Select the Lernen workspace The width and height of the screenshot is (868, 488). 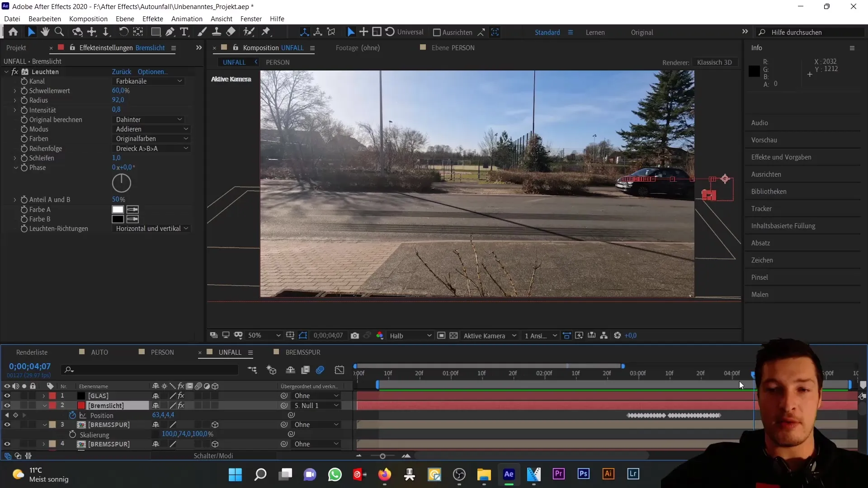(595, 33)
